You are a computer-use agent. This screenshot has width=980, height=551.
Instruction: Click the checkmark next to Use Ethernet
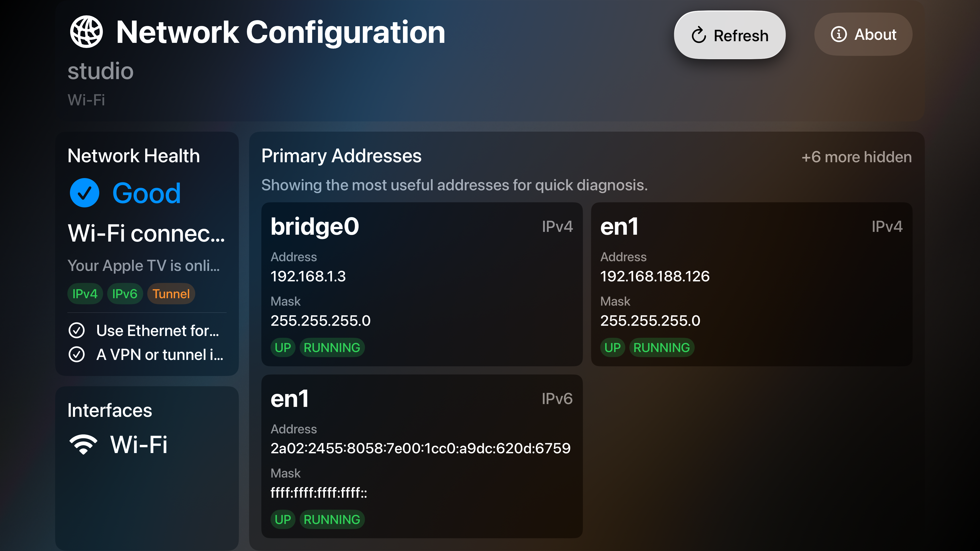click(x=77, y=330)
